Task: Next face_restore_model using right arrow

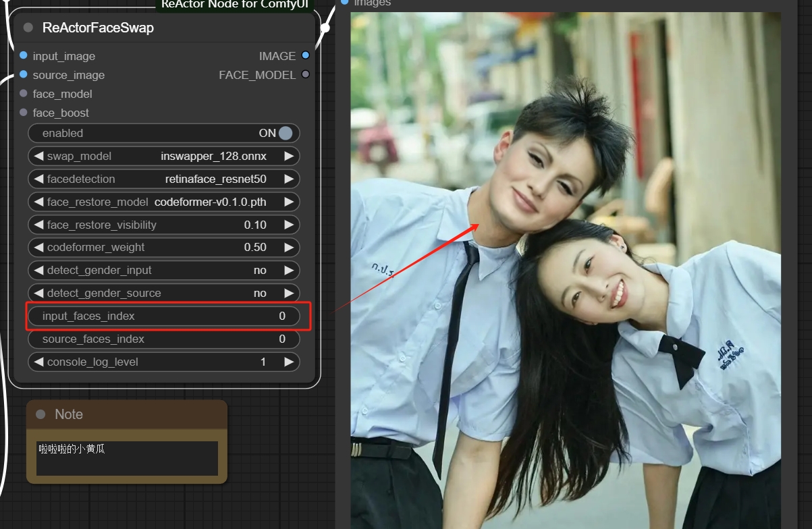Action: [289, 202]
